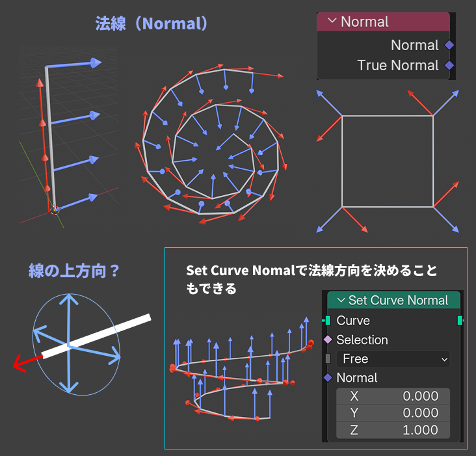Image resolution: width=476 pixels, height=456 pixels.
Task: Click the Y value field showing 0.000
Action: tap(392, 413)
